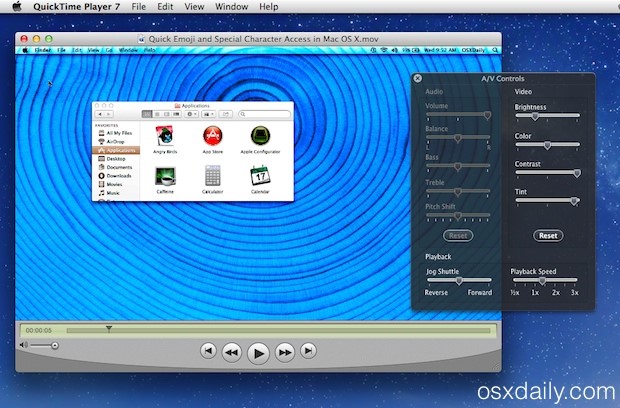This screenshot has height=408, width=620.
Task: Adjust the Bass slider
Action: point(459,166)
